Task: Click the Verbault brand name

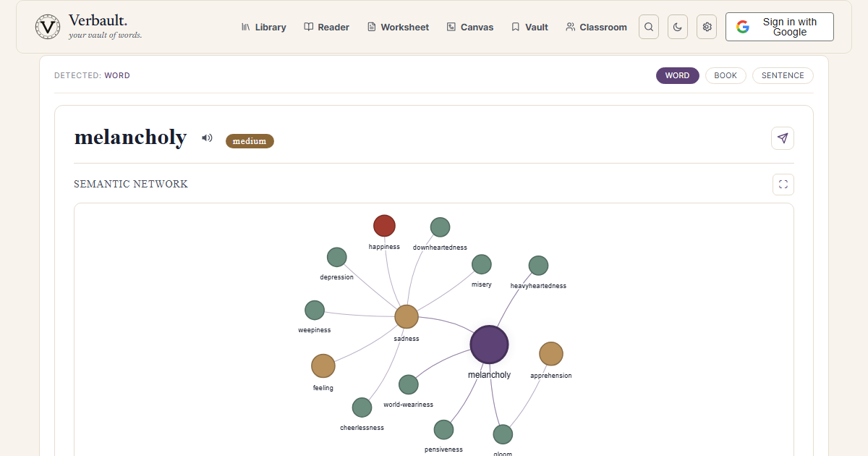Action: click(98, 20)
